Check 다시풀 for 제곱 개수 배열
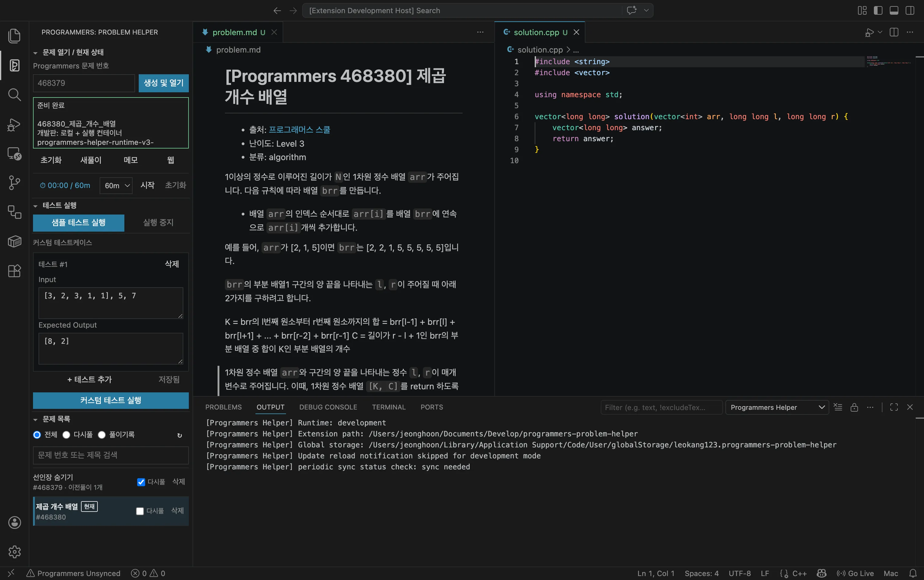This screenshot has width=924, height=580. (140, 511)
